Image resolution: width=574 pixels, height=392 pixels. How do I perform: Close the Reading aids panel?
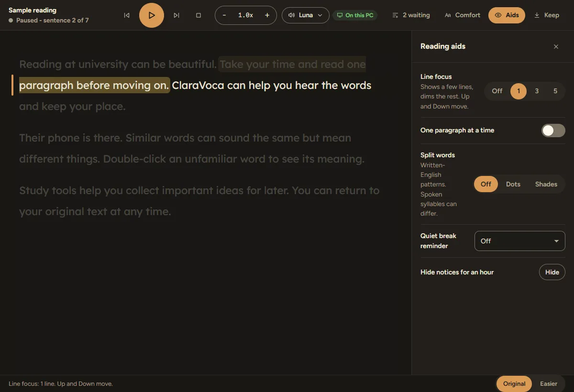pyautogui.click(x=556, y=46)
